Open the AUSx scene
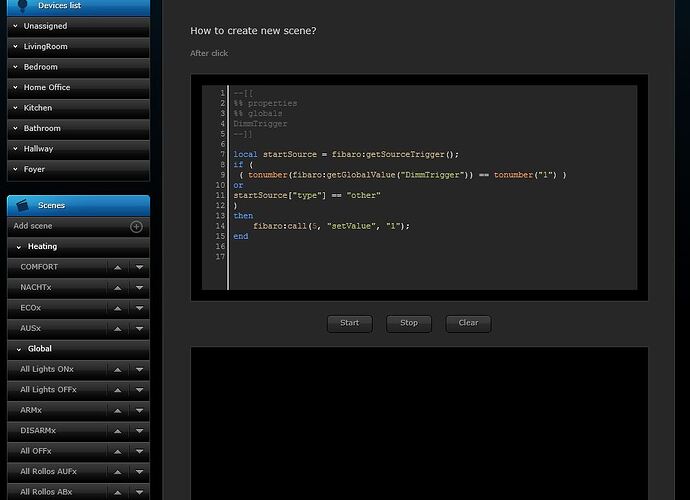 (x=31, y=329)
